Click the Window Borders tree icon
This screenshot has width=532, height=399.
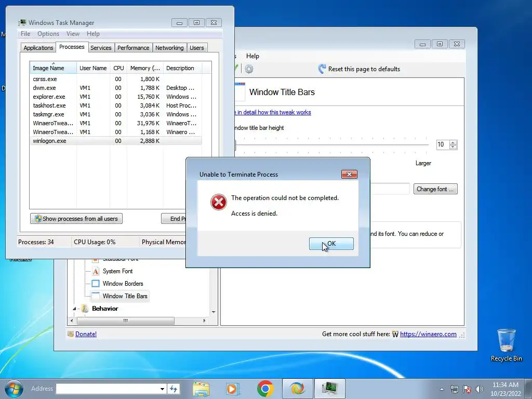[96, 284]
